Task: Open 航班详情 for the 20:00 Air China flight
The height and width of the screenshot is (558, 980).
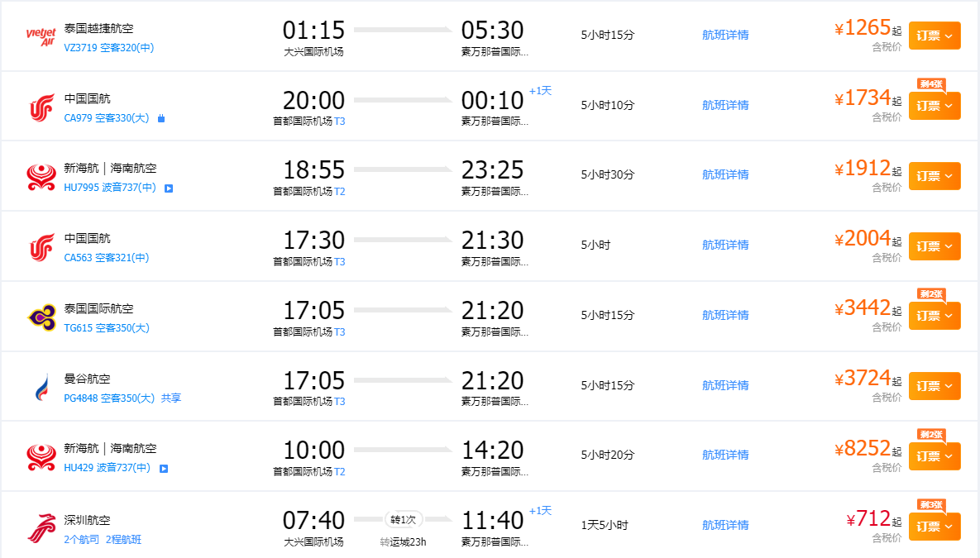Action: pos(725,105)
